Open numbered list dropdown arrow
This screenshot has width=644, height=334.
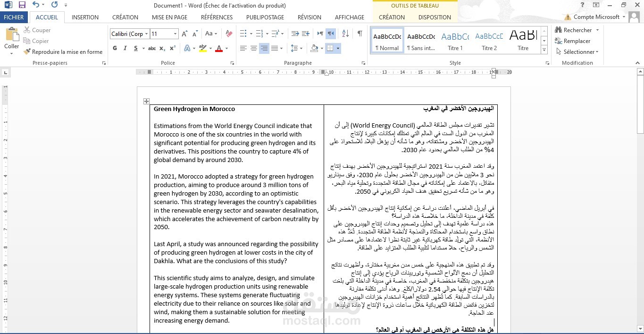click(267, 34)
